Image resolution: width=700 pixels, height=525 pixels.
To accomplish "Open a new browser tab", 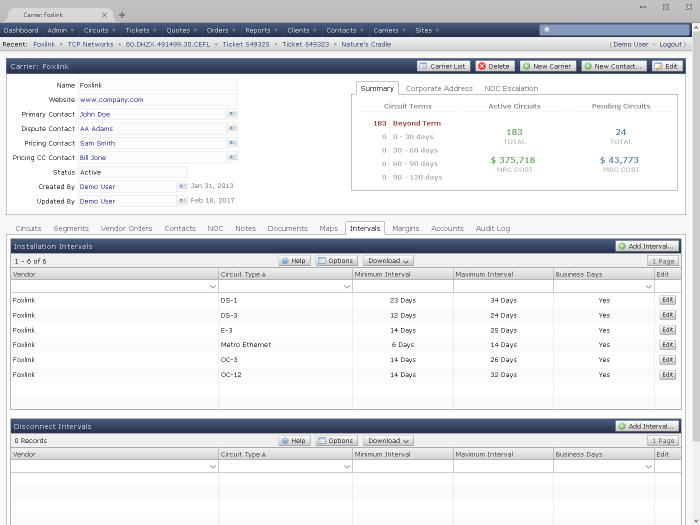I will (x=122, y=15).
